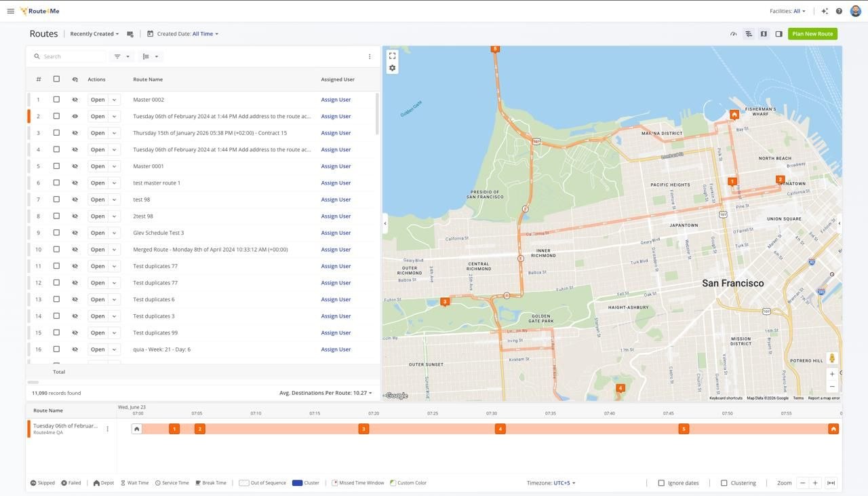This screenshot has width=868, height=496.
Task: Toggle visibility eye for Glev Schedule Test 3
Action: click(75, 233)
